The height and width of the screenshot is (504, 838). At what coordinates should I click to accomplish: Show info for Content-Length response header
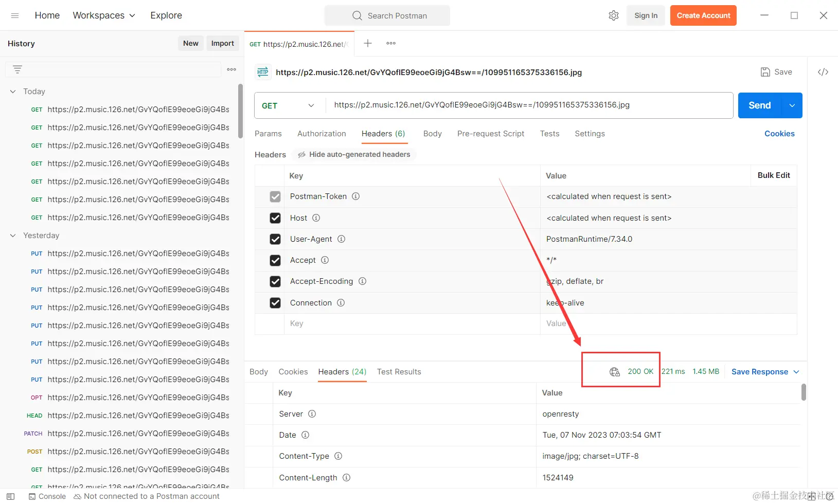coord(346,478)
